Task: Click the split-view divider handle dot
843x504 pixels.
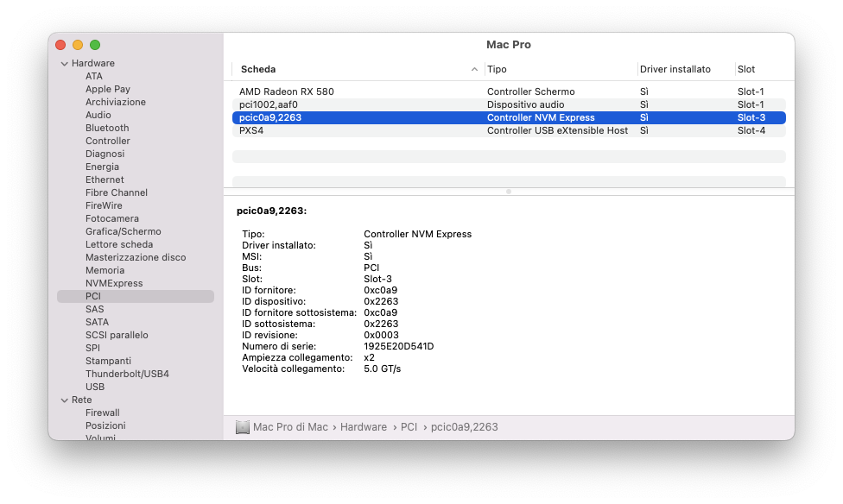Action: click(x=509, y=192)
